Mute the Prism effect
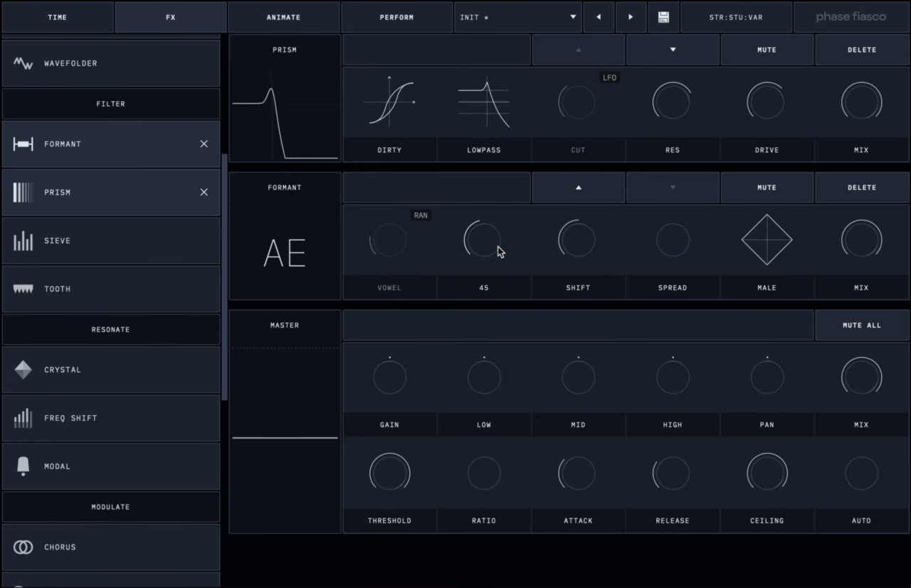Viewport: 911px width, 588px height. click(767, 50)
